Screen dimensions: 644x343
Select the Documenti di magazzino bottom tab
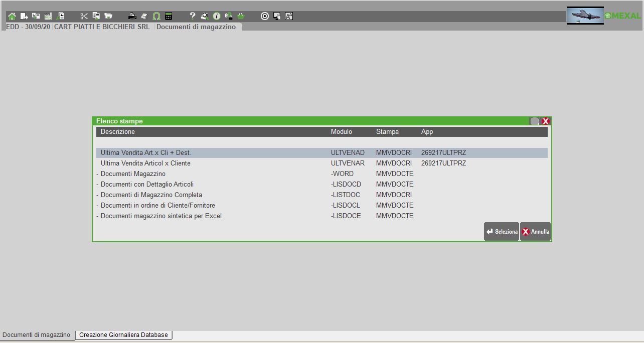(x=37, y=335)
